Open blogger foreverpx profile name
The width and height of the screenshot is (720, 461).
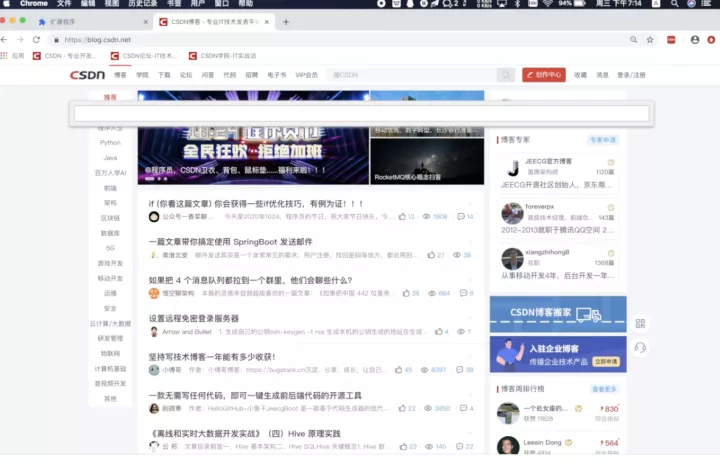[x=540, y=207]
